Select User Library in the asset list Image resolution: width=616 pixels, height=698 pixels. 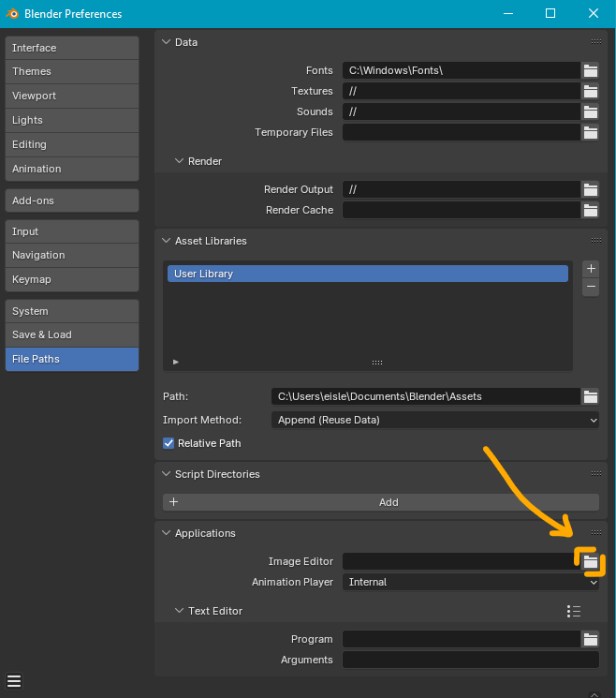point(367,274)
